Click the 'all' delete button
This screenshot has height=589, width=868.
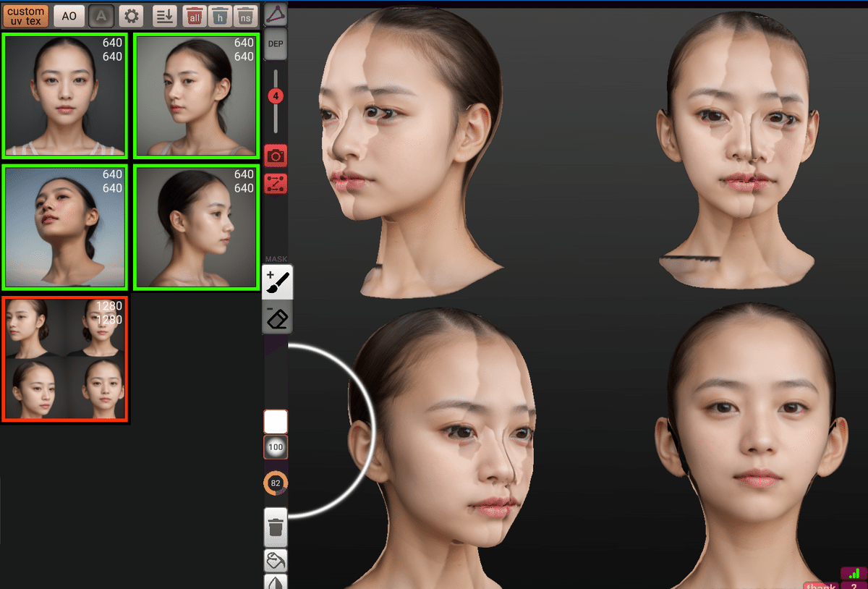pos(194,15)
